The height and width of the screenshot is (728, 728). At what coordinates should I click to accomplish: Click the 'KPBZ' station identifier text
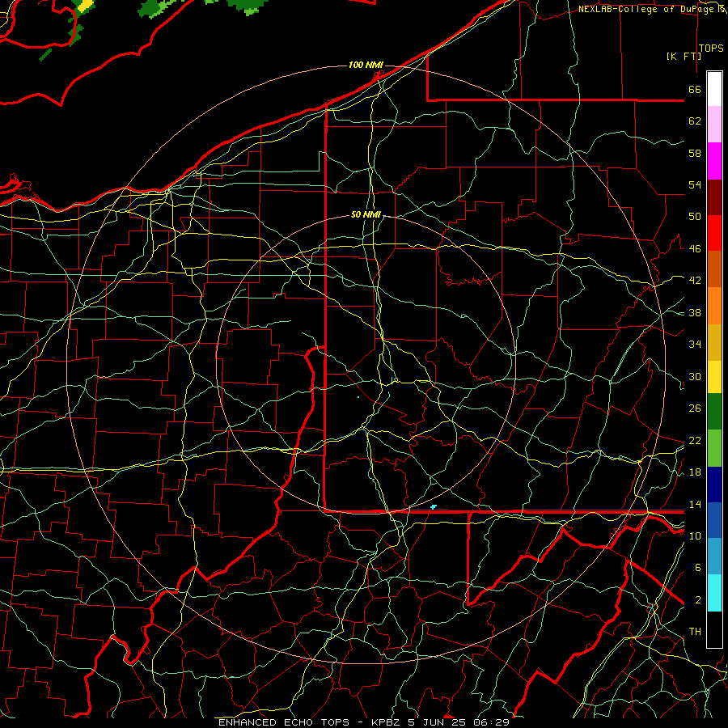(385, 722)
